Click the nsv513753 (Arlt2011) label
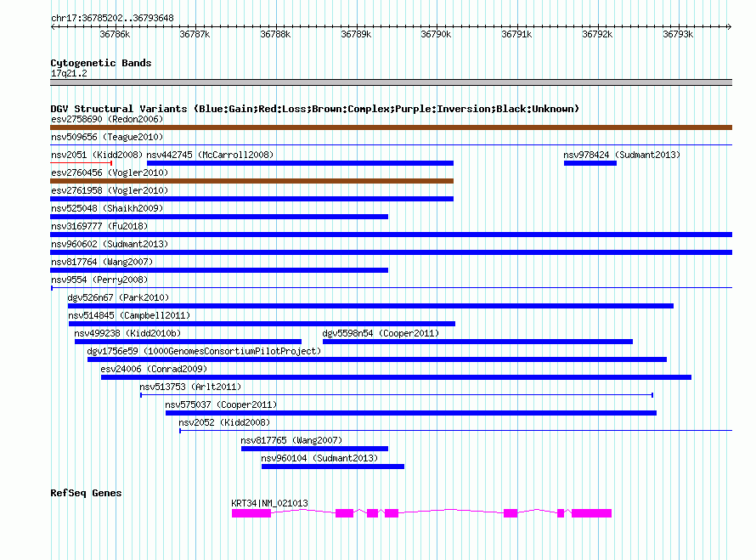756x560 pixels. pyautogui.click(x=190, y=387)
